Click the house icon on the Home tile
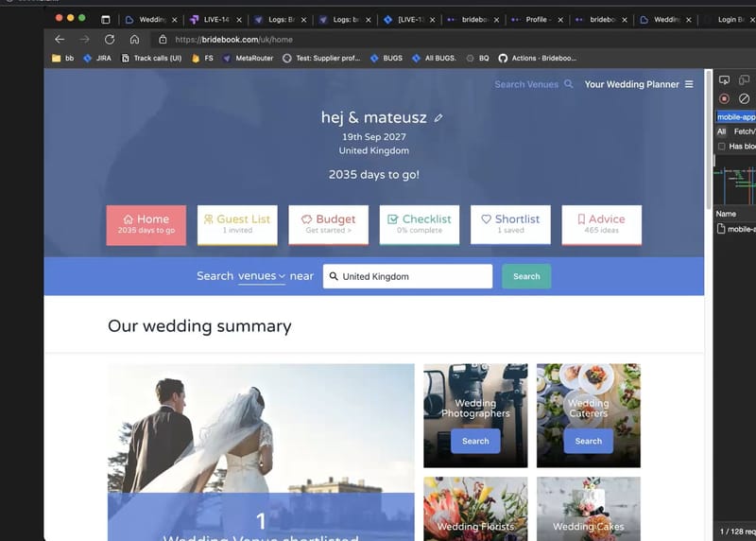 pyautogui.click(x=128, y=219)
